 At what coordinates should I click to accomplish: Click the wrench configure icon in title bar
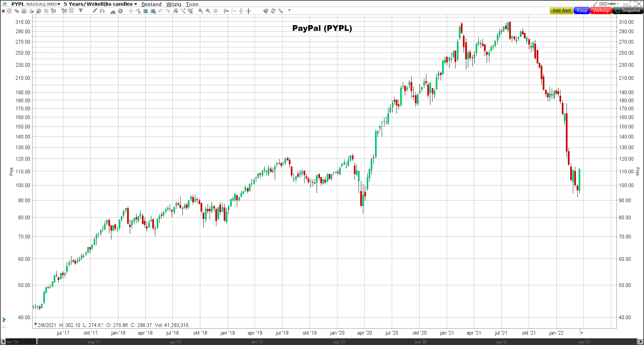pyautogui.click(x=595, y=4)
